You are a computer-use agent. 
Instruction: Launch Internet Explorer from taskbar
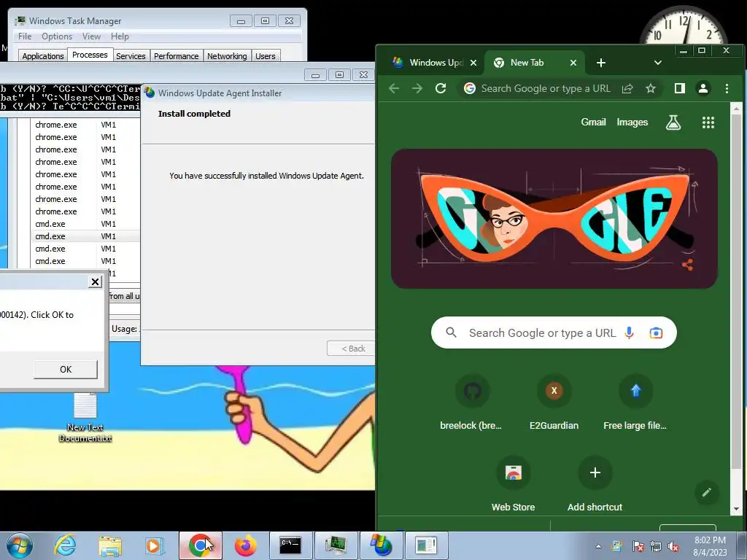pyautogui.click(x=65, y=545)
